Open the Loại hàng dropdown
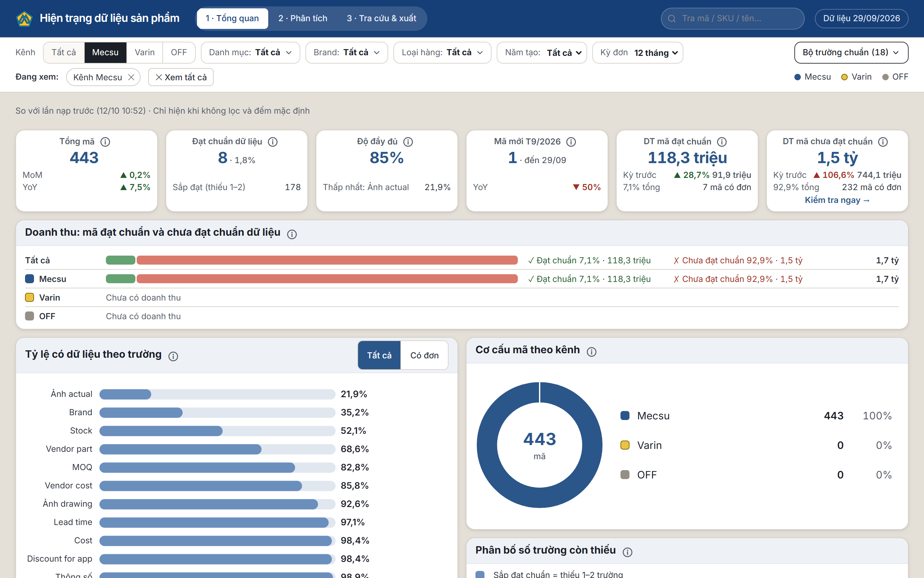Image resolution: width=924 pixels, height=578 pixels. click(442, 52)
